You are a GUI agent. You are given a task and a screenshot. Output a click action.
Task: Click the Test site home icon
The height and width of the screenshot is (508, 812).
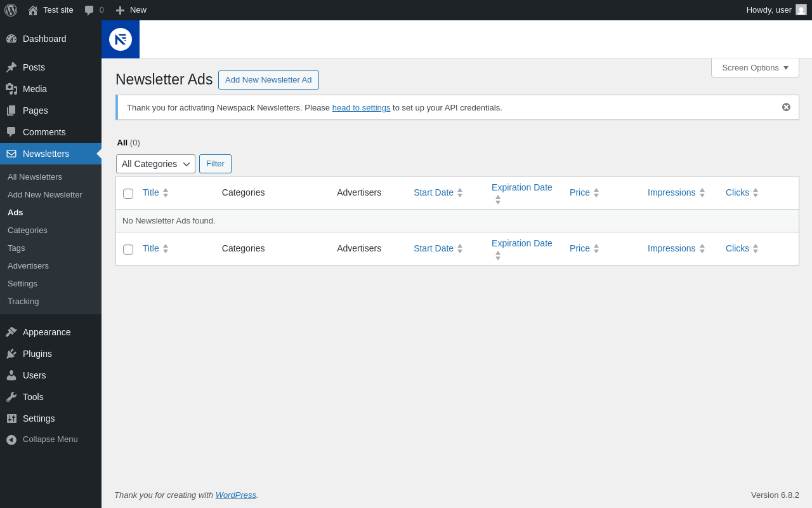pyautogui.click(x=33, y=10)
